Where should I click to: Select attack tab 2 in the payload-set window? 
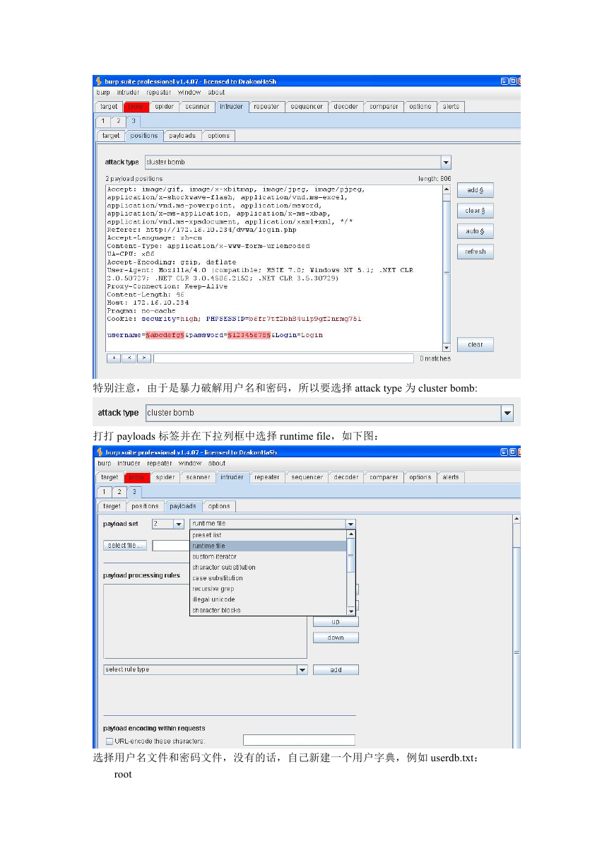[119, 491]
